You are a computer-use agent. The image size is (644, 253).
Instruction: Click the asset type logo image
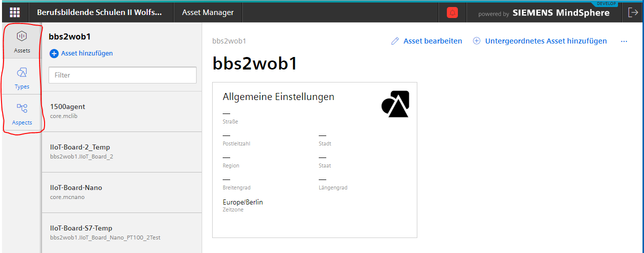click(395, 104)
